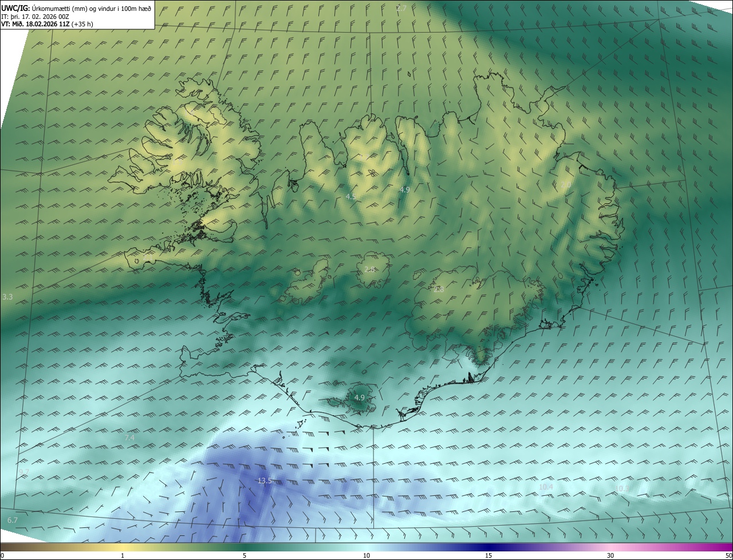Click the colorbar tick label "30"

click(610, 555)
